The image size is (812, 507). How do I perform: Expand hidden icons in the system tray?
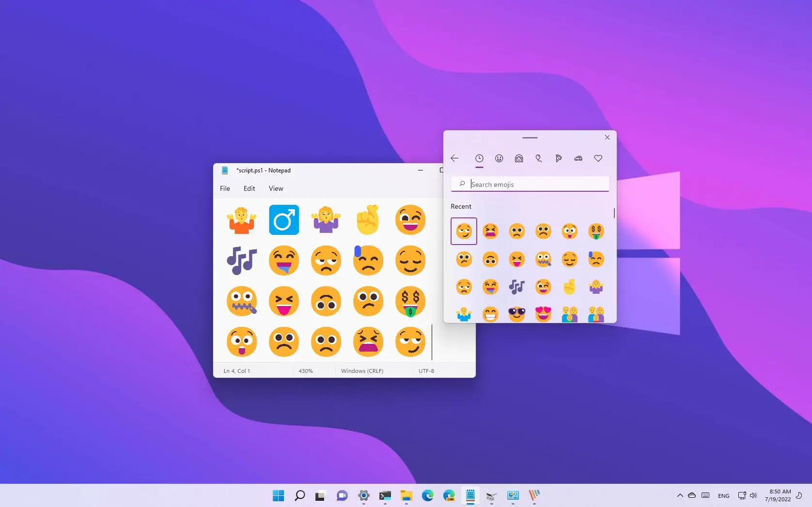680,495
